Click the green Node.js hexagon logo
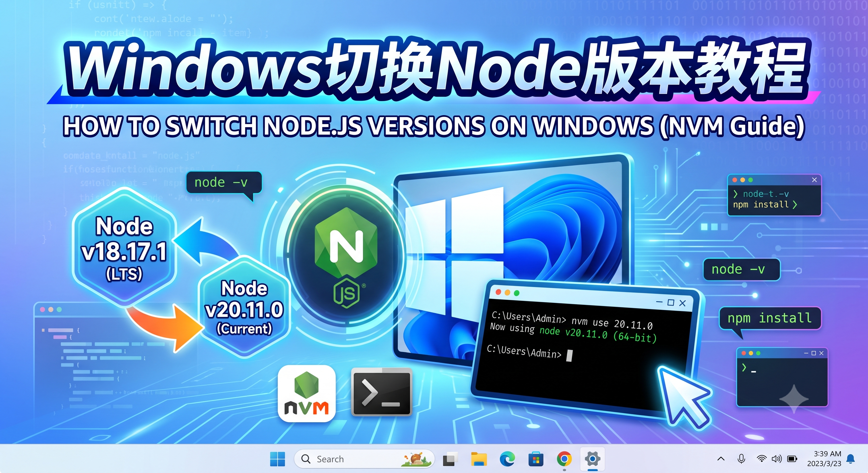 (346, 243)
